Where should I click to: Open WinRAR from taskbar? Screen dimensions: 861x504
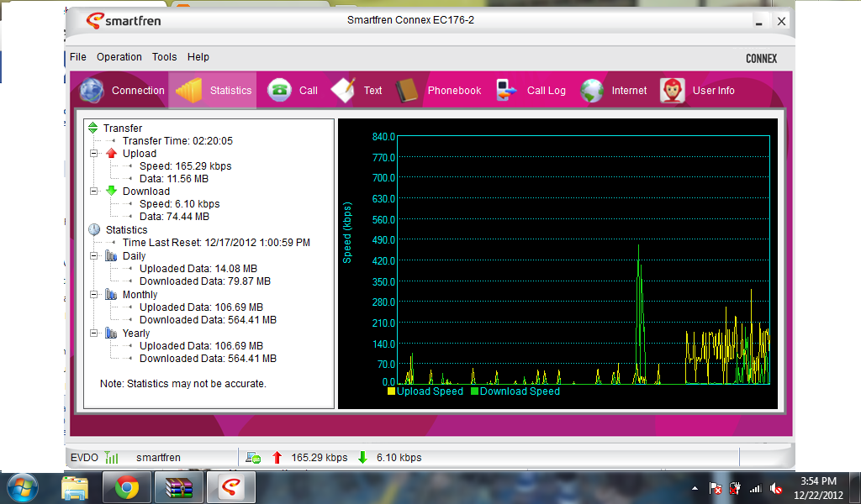[x=179, y=488]
